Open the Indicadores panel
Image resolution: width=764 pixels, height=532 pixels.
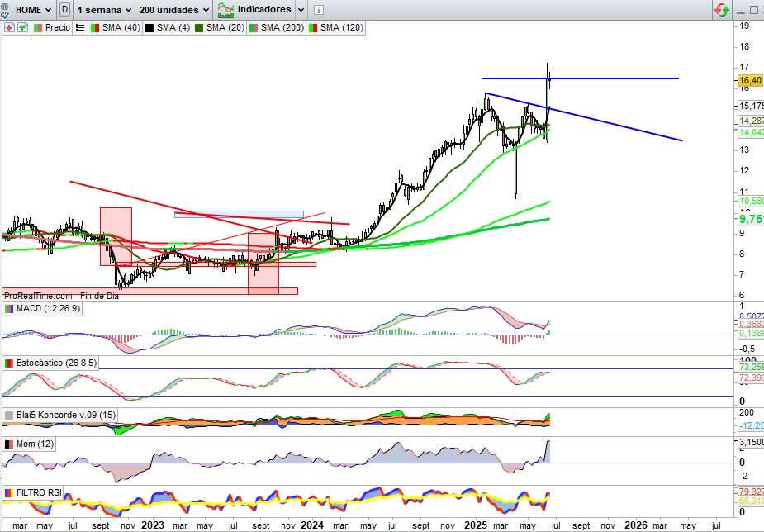click(254, 10)
